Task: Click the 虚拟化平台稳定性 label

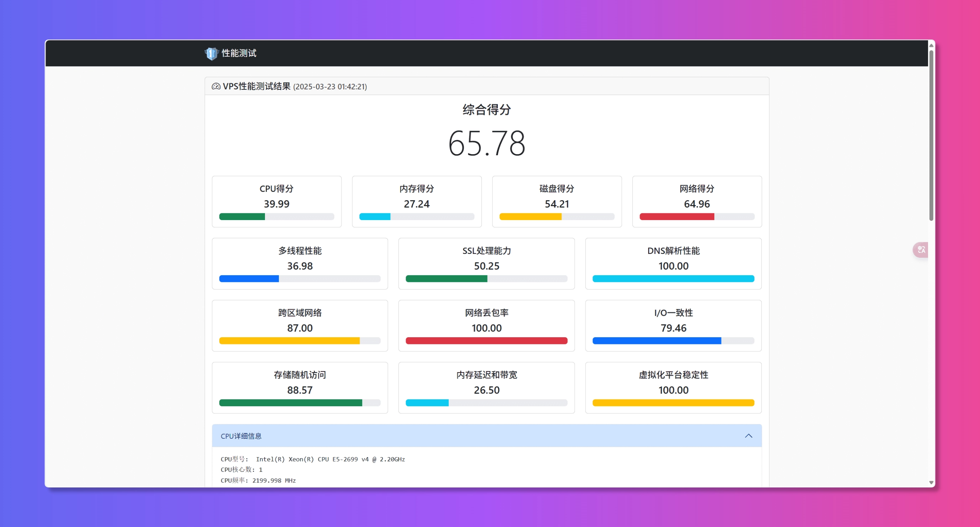Action: (x=673, y=375)
